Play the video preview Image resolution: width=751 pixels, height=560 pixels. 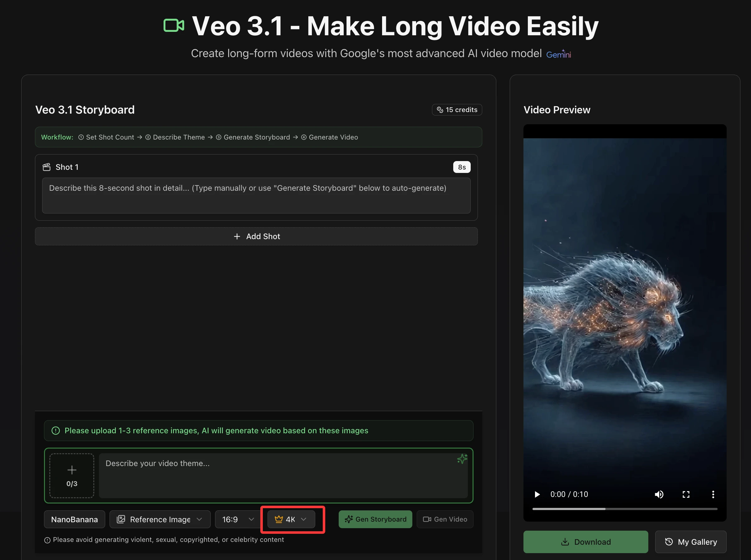(537, 494)
